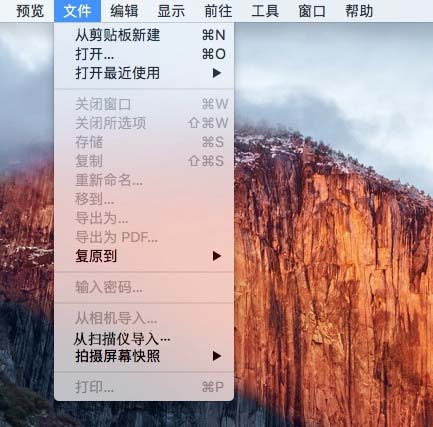Choose 从剪贴板新建 from the menu
This screenshot has width=433, height=427.
[x=144, y=35]
